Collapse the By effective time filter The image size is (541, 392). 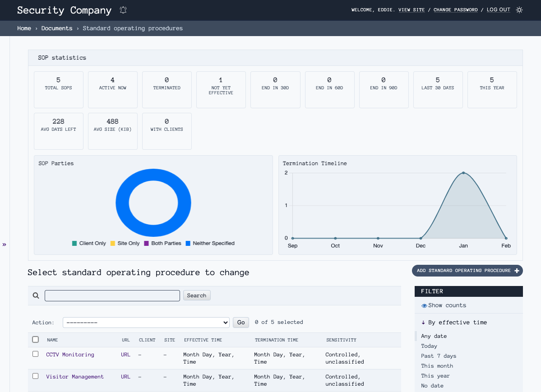pyautogui.click(x=454, y=323)
